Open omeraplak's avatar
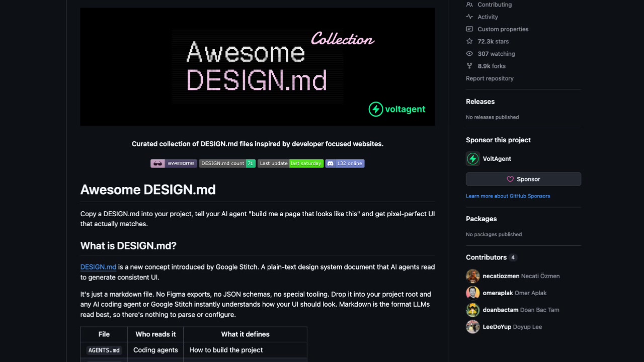 pyautogui.click(x=473, y=293)
